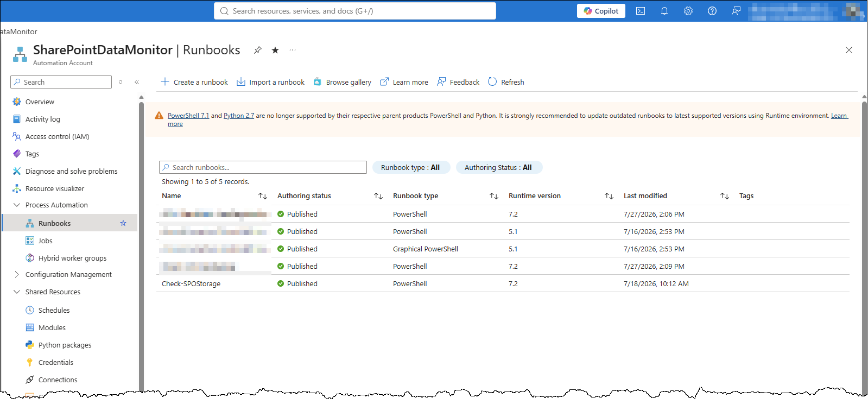868x404 pixels.
Task: Launch Copilot
Action: click(x=601, y=11)
